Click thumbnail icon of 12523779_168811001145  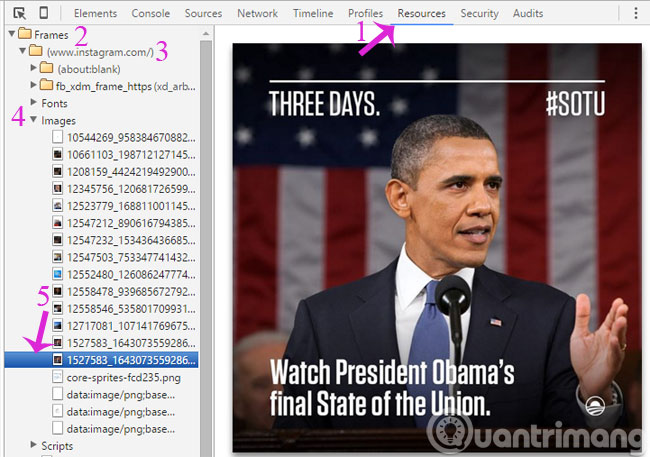58,206
